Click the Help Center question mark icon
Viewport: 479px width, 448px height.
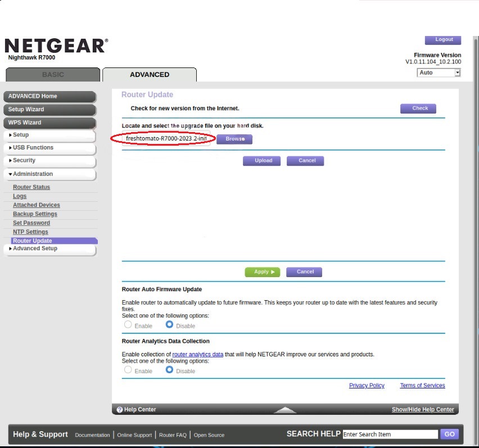pyautogui.click(x=119, y=410)
